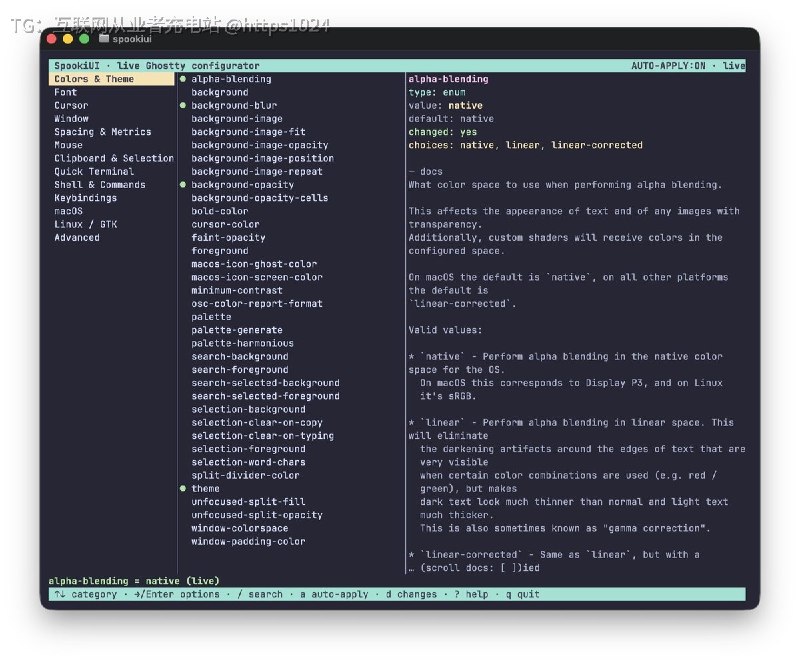
Task: Select Quick Terminal category
Action: tap(94, 171)
